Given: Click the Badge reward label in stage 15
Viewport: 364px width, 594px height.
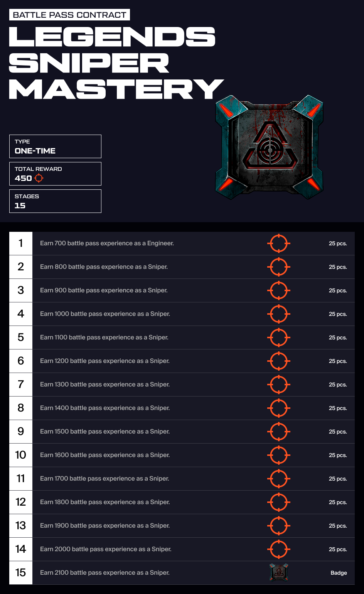Looking at the screenshot, I should (339, 573).
